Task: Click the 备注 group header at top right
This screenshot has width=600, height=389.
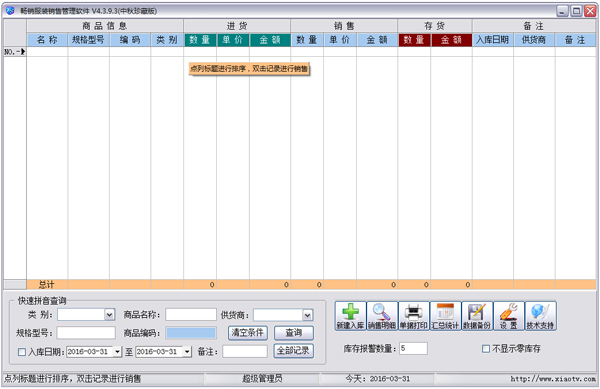Action: coord(534,26)
